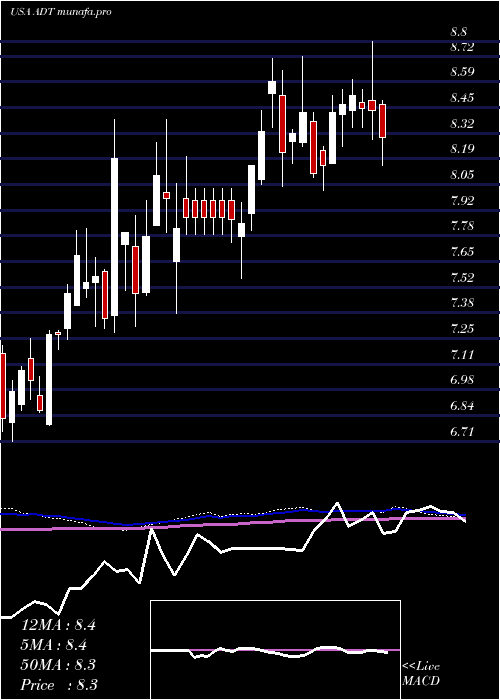Click the 6.71 price axis label
500x700 pixels.
[462, 432]
